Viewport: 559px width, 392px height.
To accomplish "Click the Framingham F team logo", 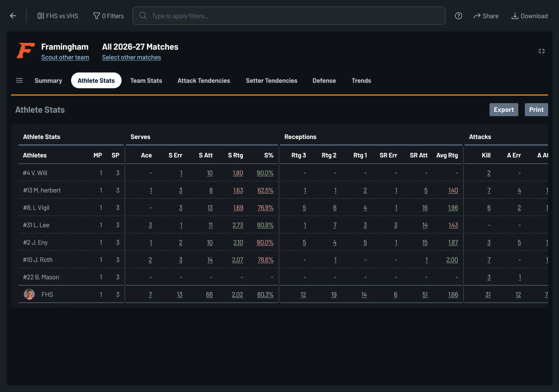I will [x=26, y=51].
